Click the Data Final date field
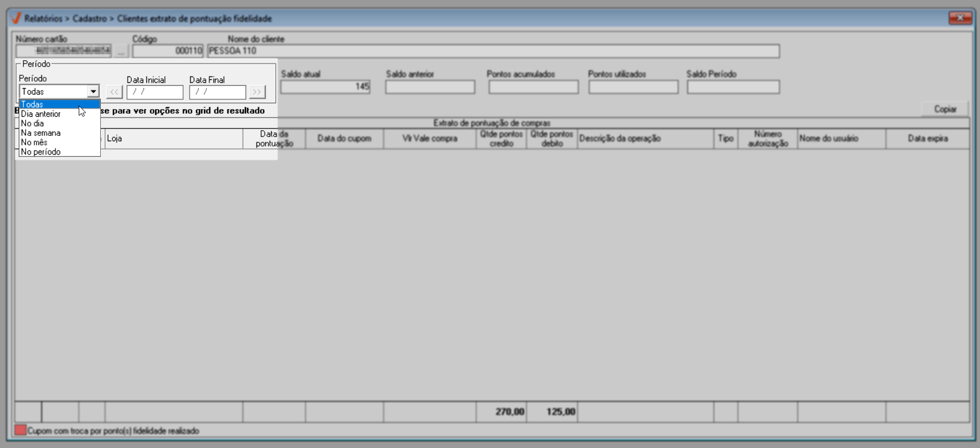 pyautogui.click(x=217, y=92)
